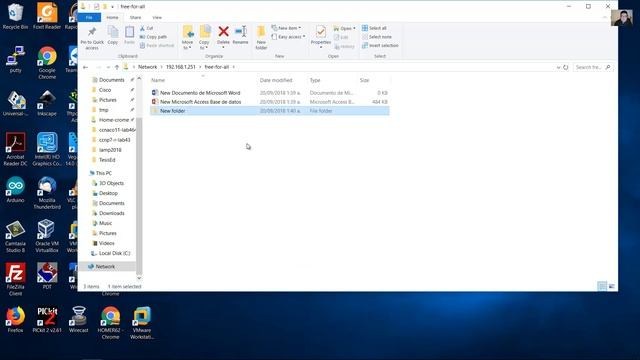
Task: Open Cisco folder in Quick access
Action: 105,90
